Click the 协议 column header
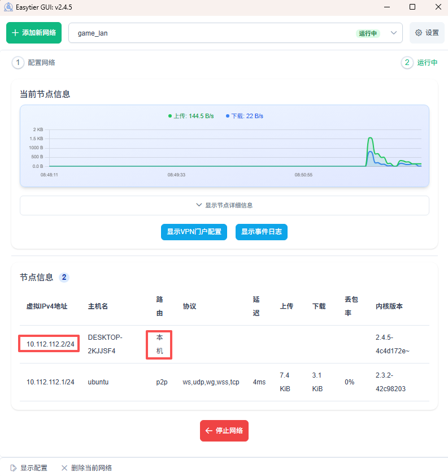The image size is (448, 476). (190, 306)
